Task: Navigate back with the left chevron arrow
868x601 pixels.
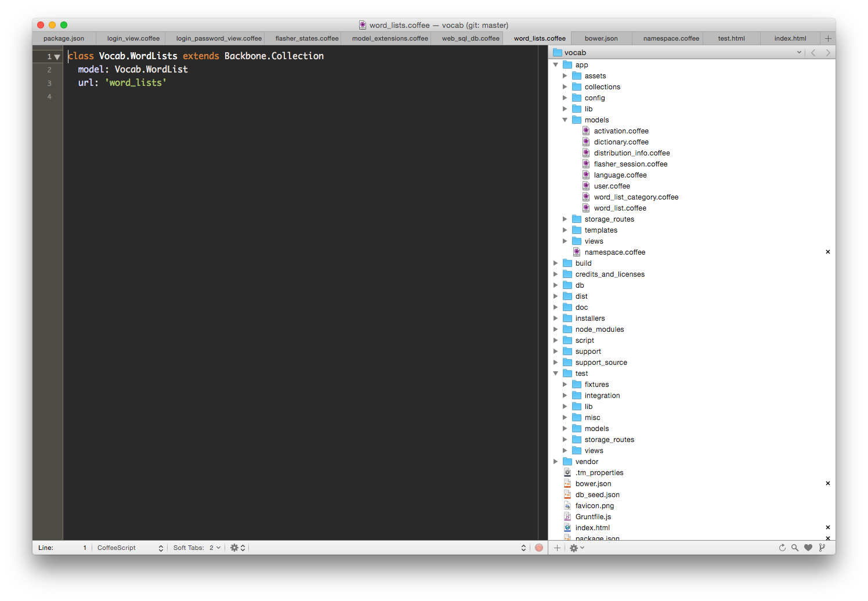Action: tap(813, 52)
